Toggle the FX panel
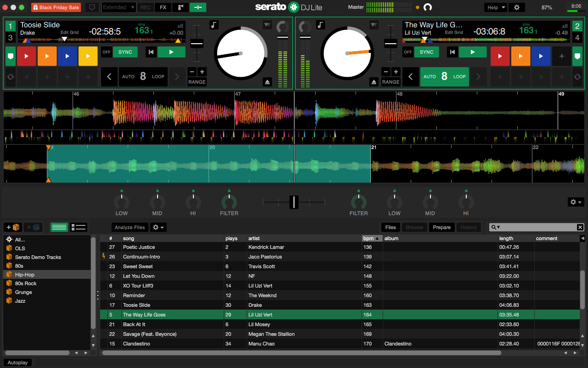Screen dimensions: 588x368 (163, 7)
